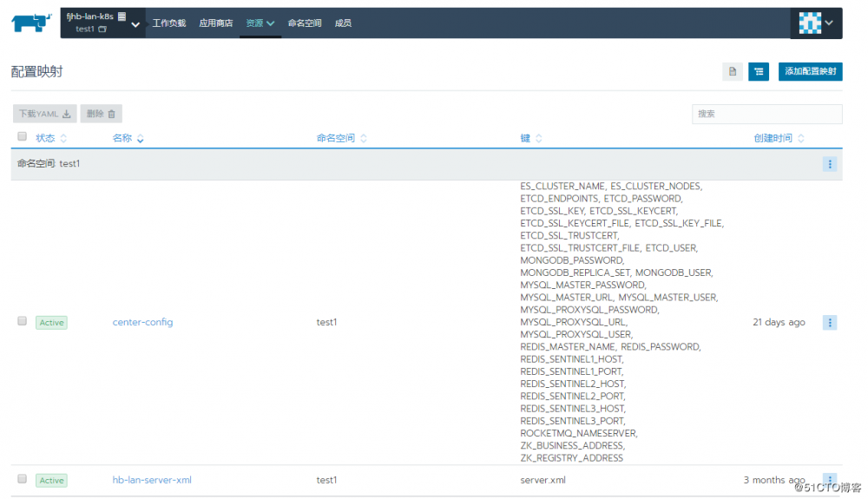
Task: Open the center-config link
Action: point(143,322)
